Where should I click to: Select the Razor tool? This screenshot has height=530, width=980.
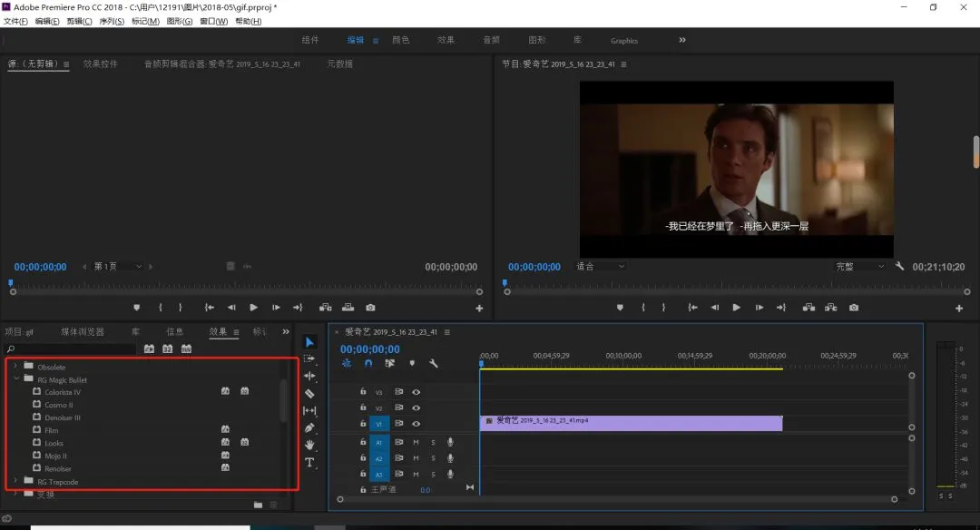coord(309,393)
